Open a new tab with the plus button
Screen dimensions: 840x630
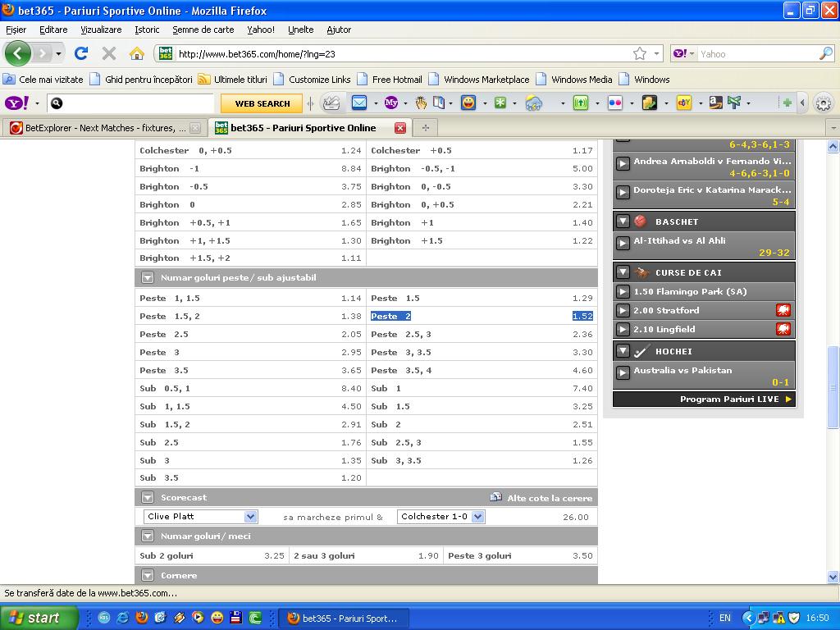click(x=426, y=127)
